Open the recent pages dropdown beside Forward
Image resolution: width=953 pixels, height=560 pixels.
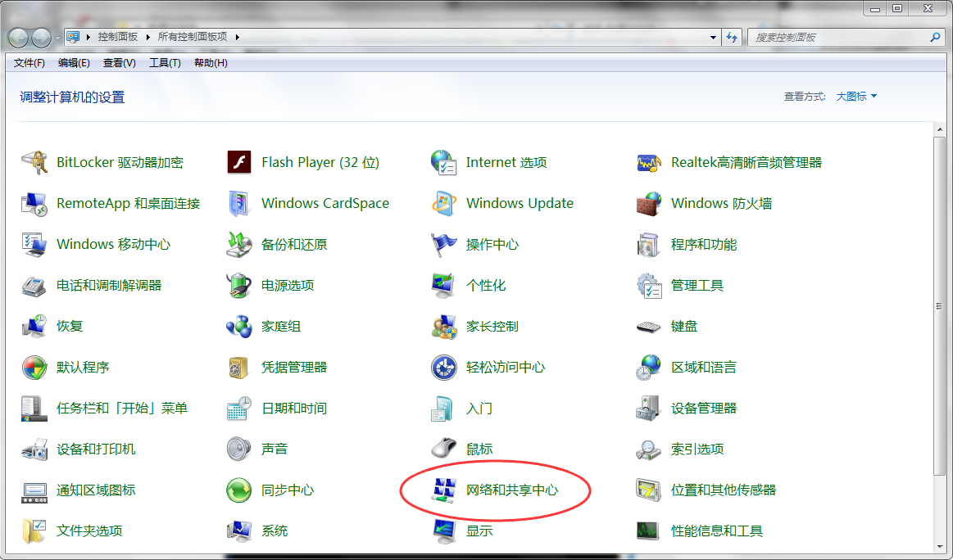pyautogui.click(x=57, y=38)
